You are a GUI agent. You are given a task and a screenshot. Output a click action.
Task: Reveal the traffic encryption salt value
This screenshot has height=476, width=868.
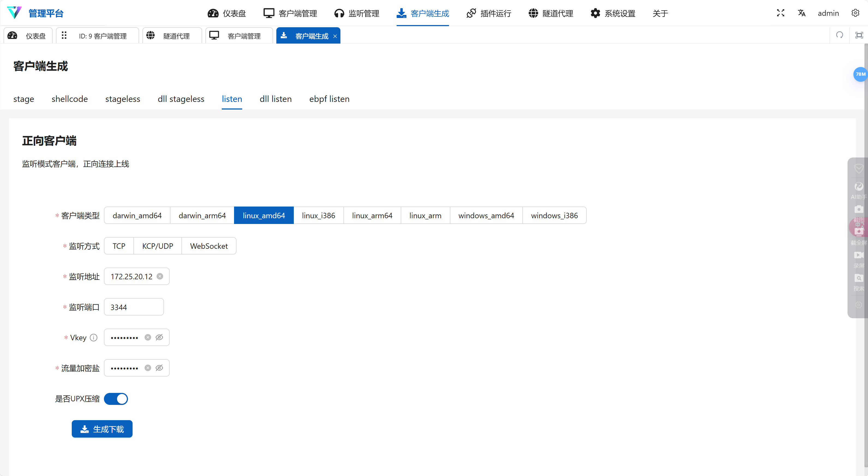159,368
